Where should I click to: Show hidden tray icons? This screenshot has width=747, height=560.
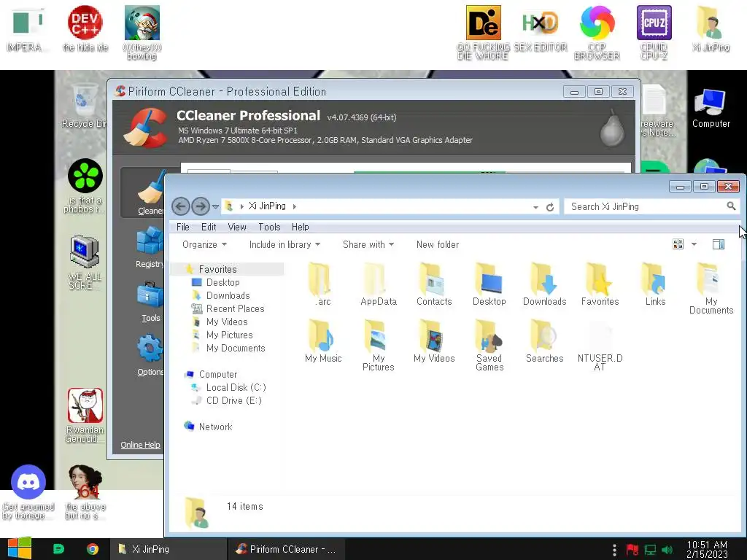614,550
